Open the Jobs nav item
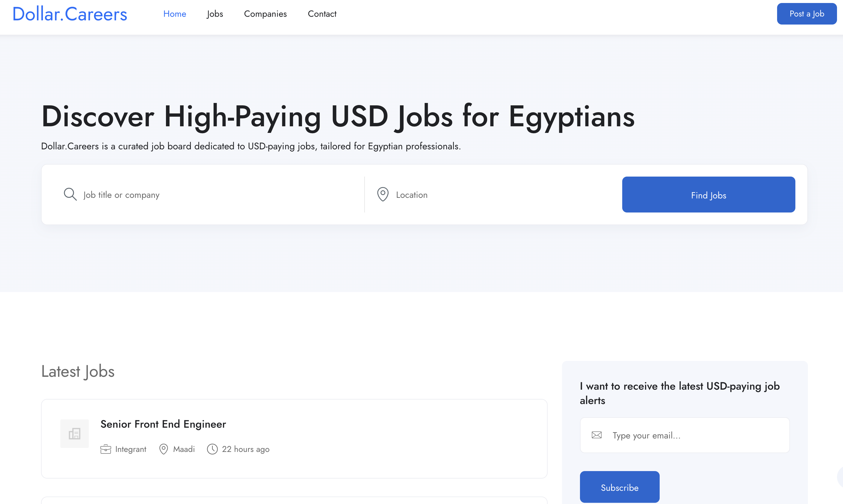 [215, 14]
